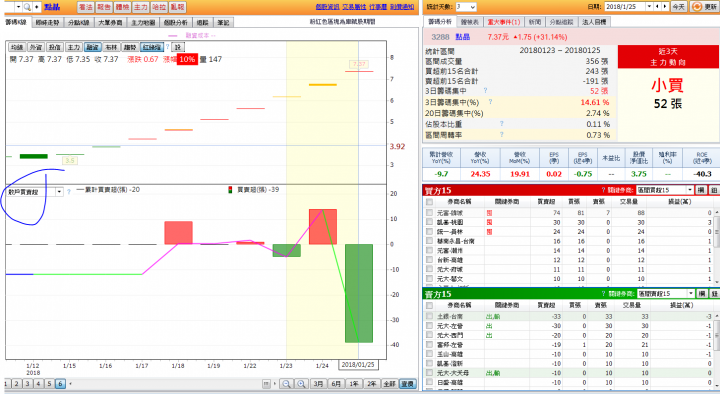Switch to the 大單券商 tab
Image resolution: width=720 pixels, height=394 pixels.
[x=110, y=22]
